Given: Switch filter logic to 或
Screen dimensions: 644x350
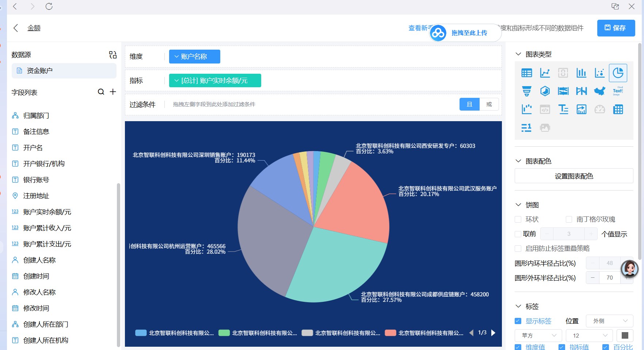Looking at the screenshot, I should 489,104.
